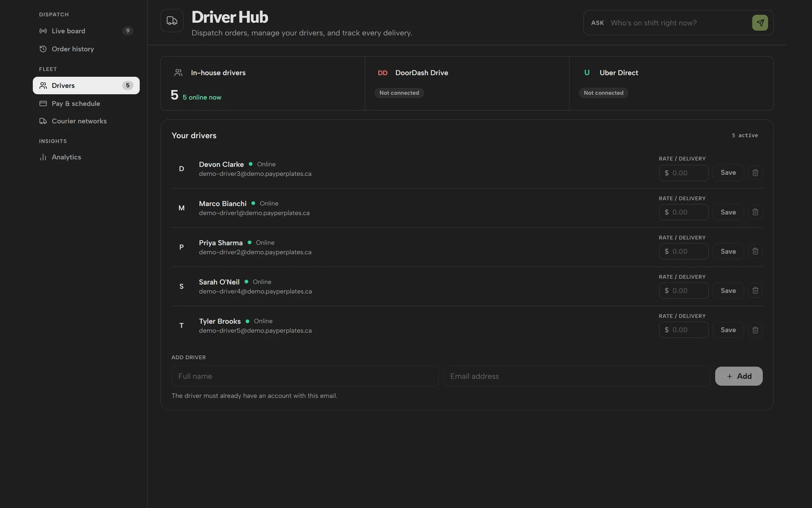Click DoorDash Drive 'Not connected' badge
This screenshot has width=812, height=508.
(399, 93)
